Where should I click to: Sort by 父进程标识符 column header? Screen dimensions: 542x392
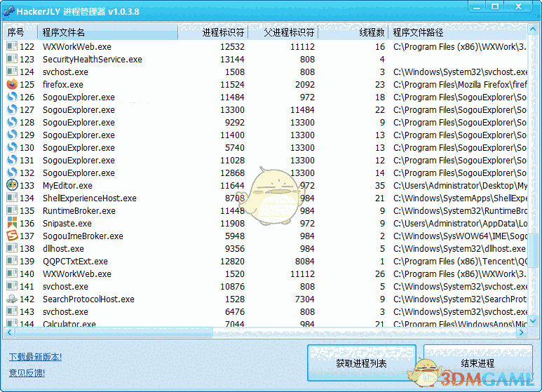pyautogui.click(x=283, y=32)
